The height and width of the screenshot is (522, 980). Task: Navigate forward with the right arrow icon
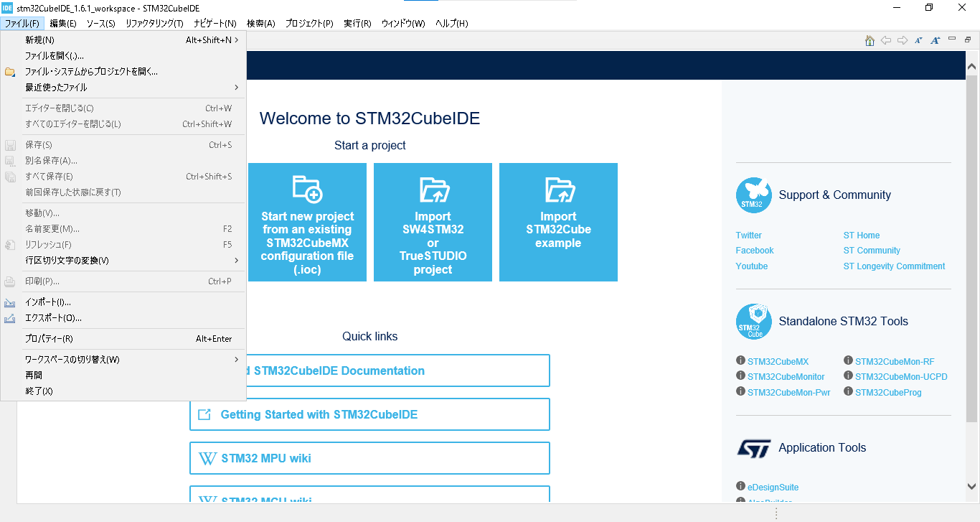pyautogui.click(x=903, y=41)
